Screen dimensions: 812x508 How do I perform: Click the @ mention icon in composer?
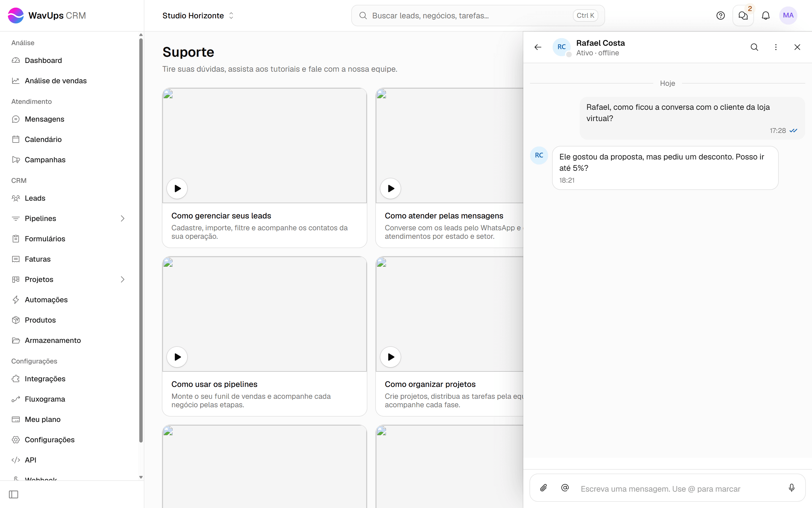pos(565,488)
